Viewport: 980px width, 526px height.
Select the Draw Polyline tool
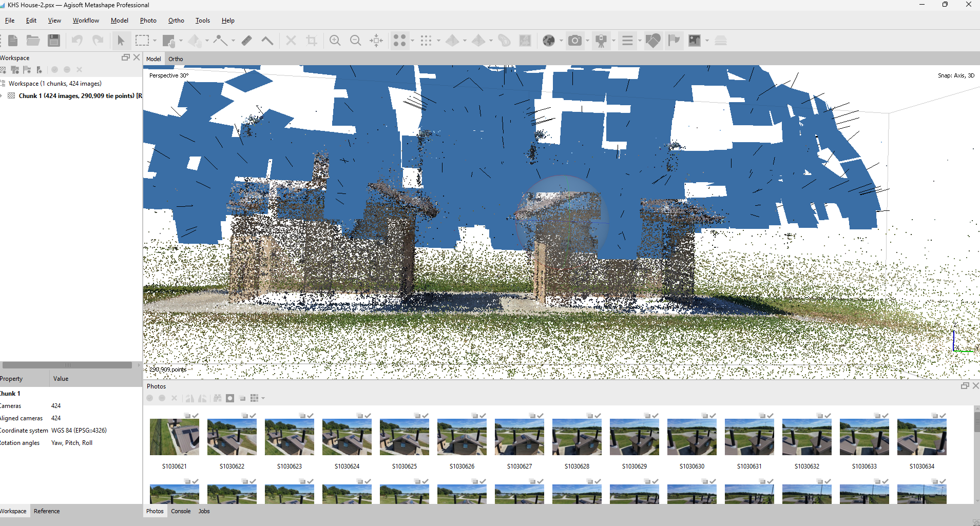pyautogui.click(x=221, y=41)
